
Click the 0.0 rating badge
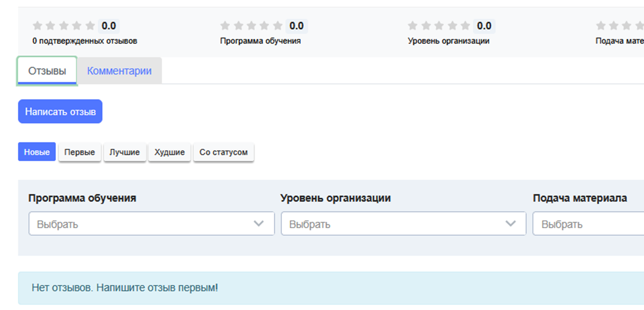click(109, 26)
